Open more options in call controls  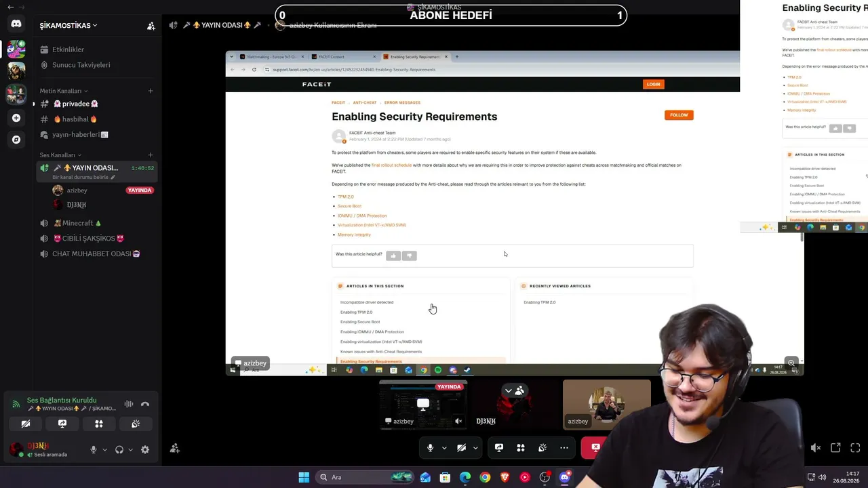[564, 448]
